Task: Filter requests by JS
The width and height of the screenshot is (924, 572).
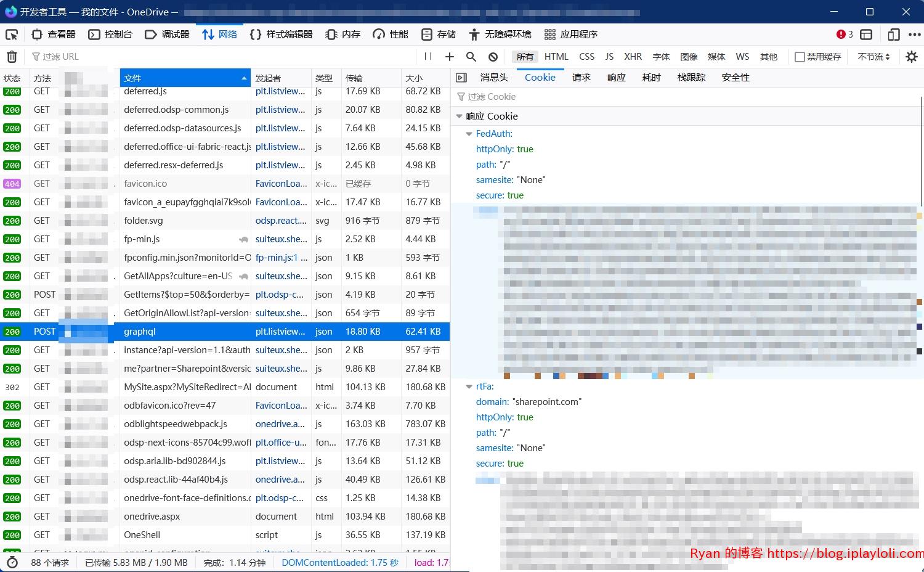Action: click(609, 57)
